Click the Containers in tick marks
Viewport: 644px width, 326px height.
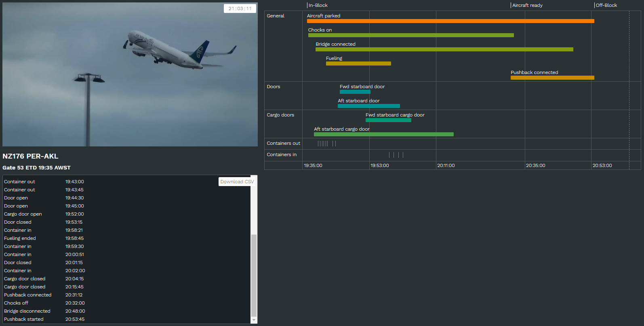click(x=396, y=155)
